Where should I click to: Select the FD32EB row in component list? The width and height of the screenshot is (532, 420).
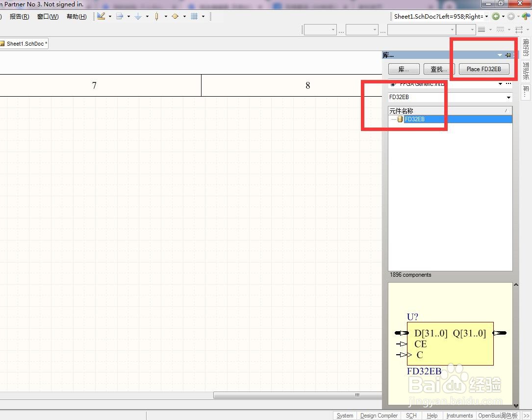click(450, 119)
